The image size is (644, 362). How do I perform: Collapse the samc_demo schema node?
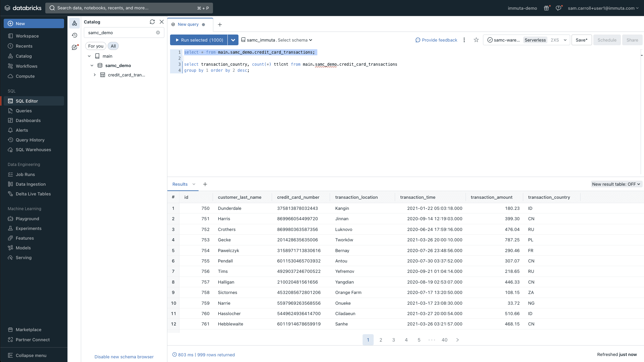[92, 65]
